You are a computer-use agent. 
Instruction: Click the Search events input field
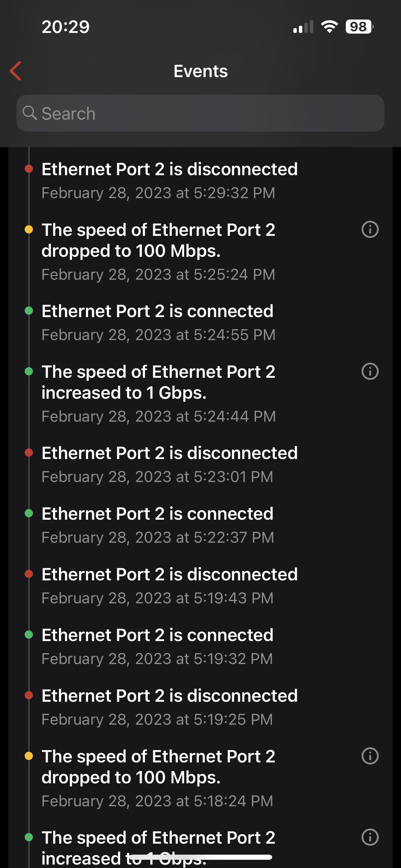click(x=206, y=113)
